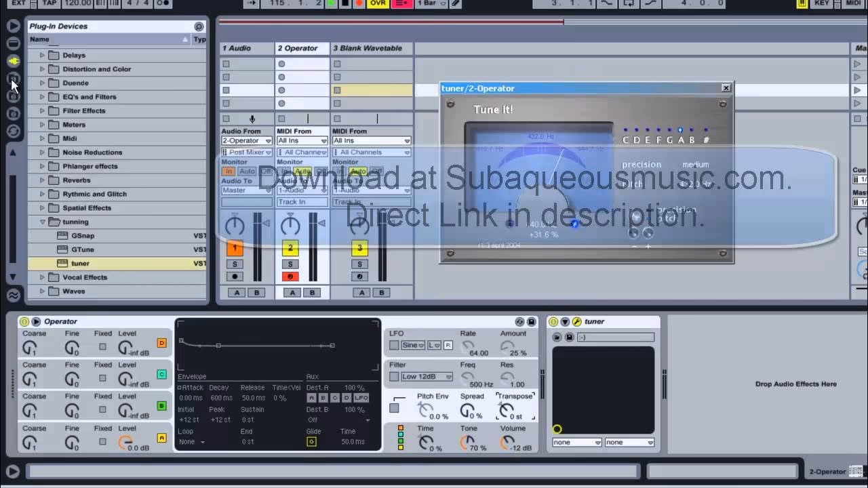Viewport: 868px width, 488px height.
Task: Click the tuner device wrench icon
Action: [576, 321]
